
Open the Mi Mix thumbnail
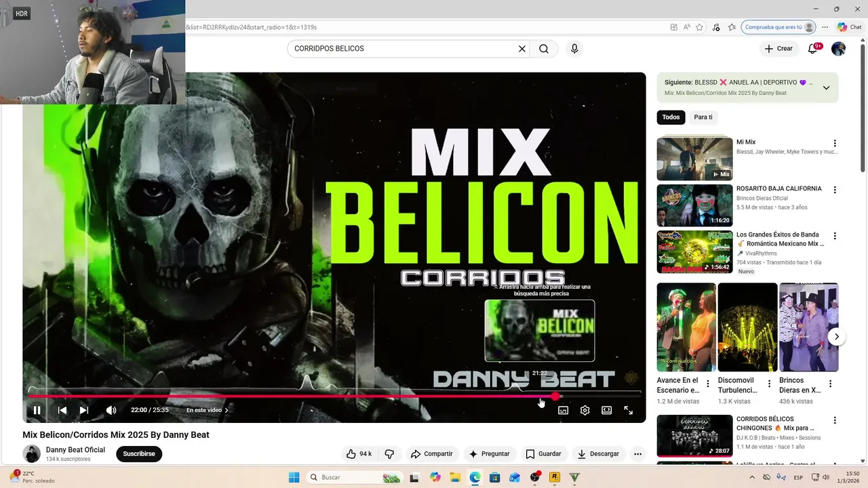point(694,159)
